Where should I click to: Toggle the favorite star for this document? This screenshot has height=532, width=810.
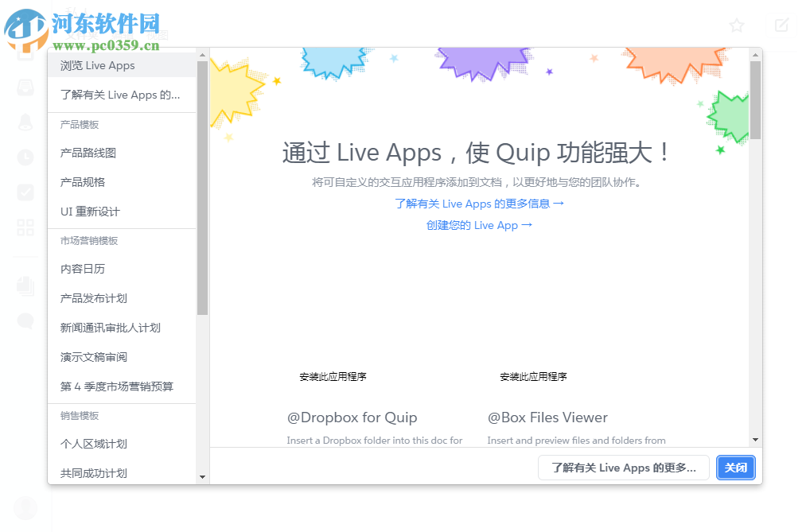736,25
